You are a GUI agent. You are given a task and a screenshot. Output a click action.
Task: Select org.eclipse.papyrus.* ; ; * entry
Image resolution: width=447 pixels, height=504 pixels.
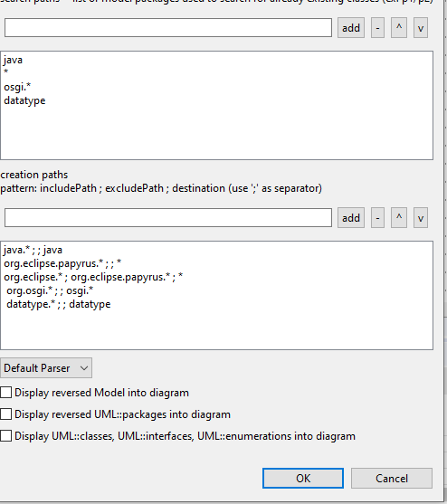(62, 263)
